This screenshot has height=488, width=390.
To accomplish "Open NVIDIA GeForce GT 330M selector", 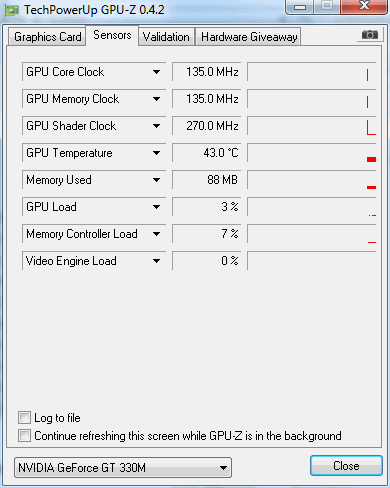I will coord(123,467).
